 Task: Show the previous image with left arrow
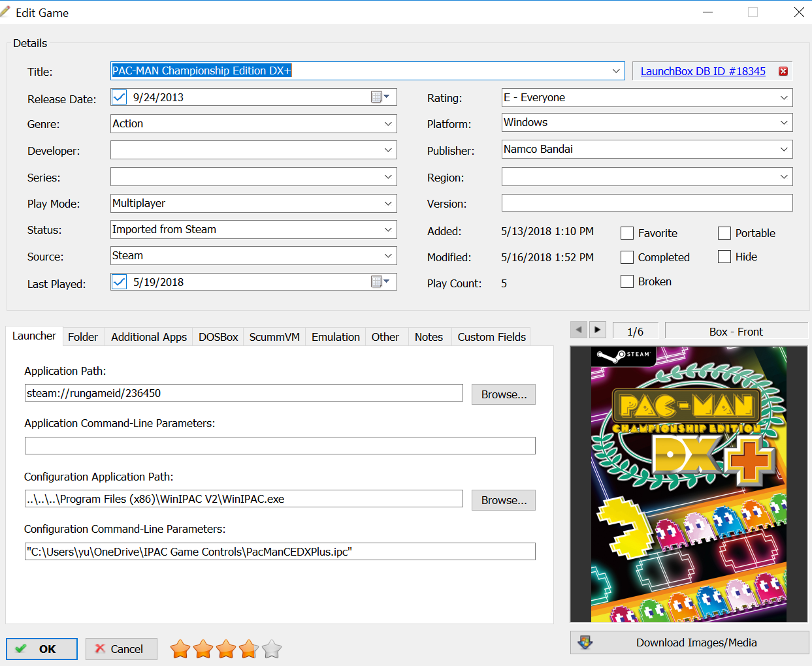click(x=579, y=330)
